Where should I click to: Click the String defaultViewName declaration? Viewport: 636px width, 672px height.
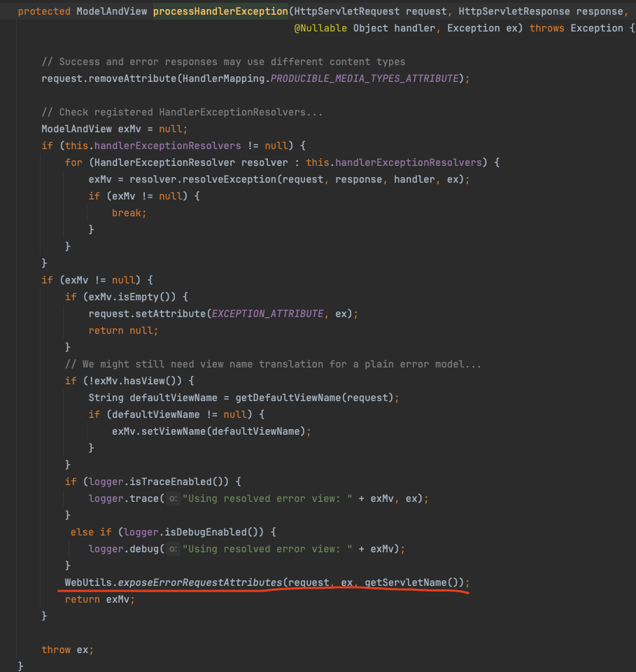(153, 398)
